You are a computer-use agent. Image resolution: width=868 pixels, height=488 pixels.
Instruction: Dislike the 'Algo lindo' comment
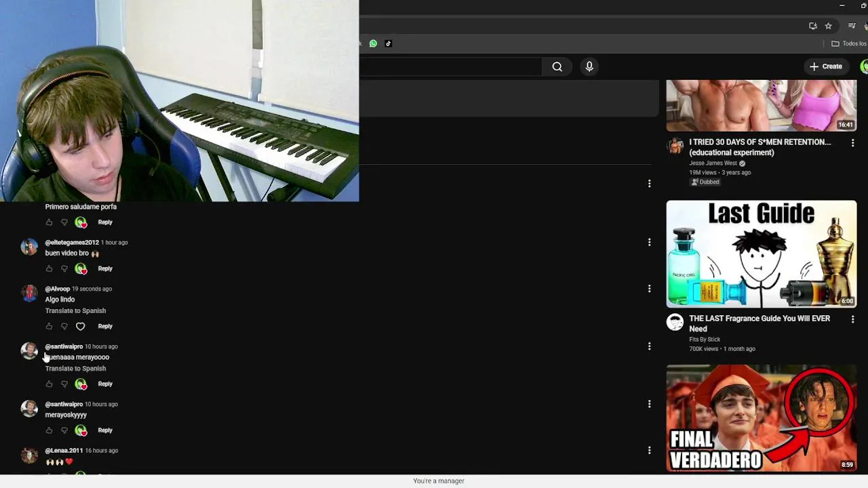(x=64, y=326)
